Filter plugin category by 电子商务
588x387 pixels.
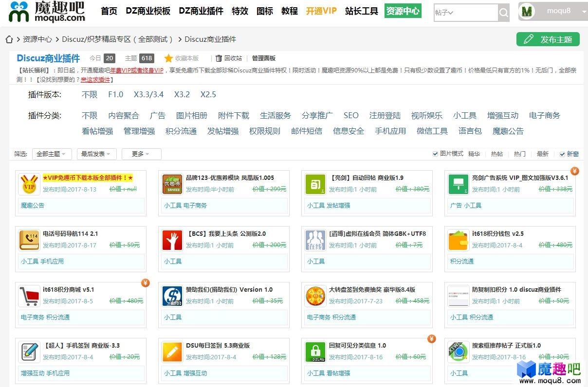tap(545, 116)
